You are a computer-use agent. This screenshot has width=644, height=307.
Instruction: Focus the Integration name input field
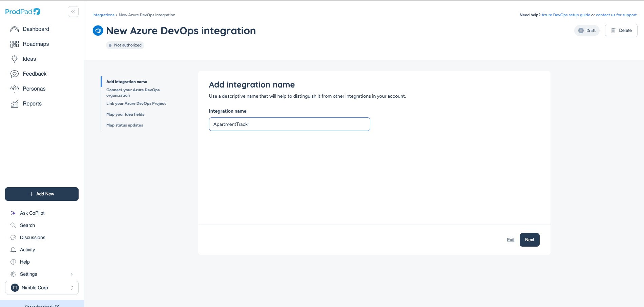point(290,124)
